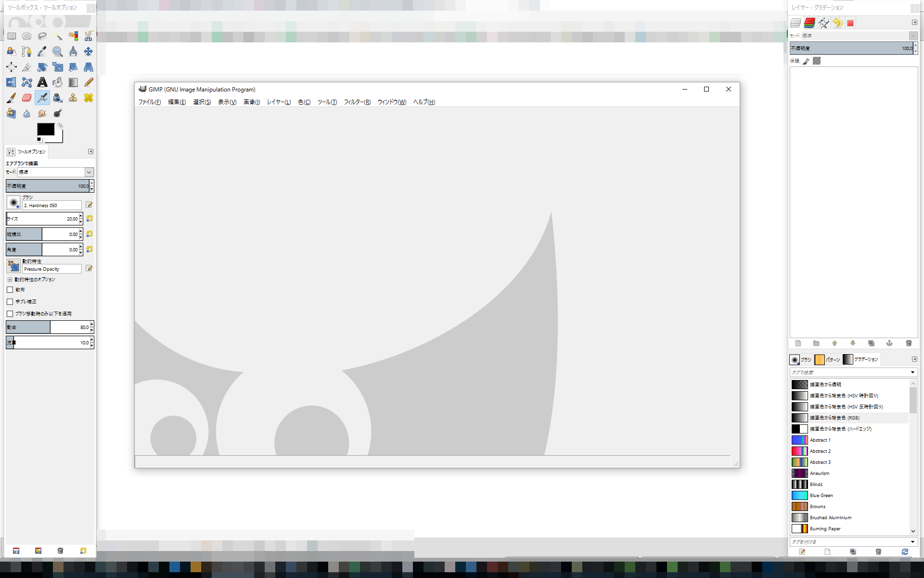924x578 pixels.
Task: Select the Ellipse Select tool
Action: [x=27, y=36]
